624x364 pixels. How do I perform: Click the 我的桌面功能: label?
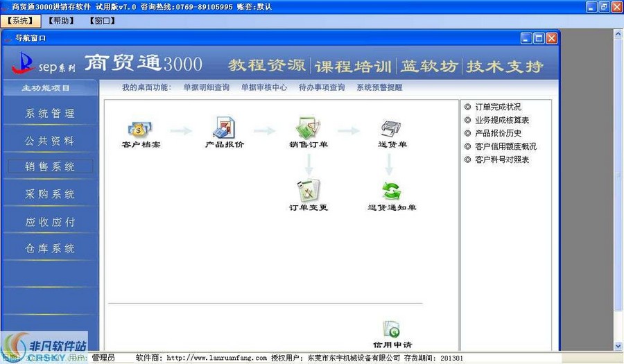tap(146, 87)
